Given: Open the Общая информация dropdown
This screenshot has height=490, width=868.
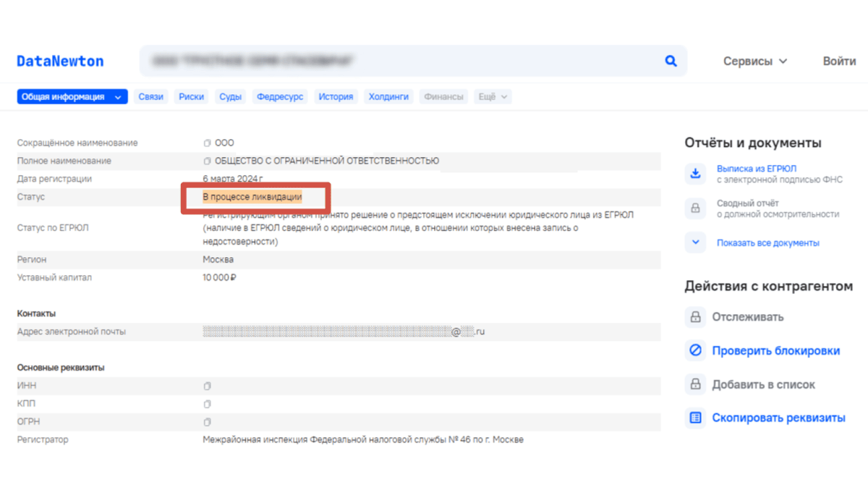Looking at the screenshot, I should point(72,96).
